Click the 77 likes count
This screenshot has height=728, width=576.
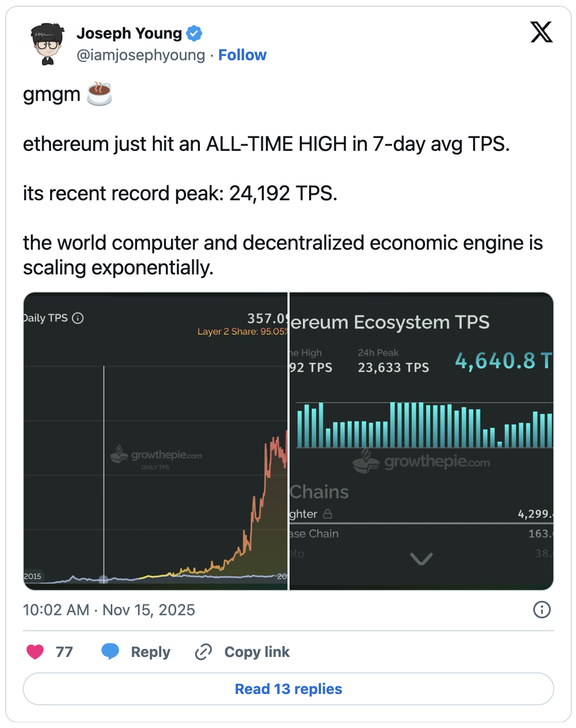tap(64, 652)
